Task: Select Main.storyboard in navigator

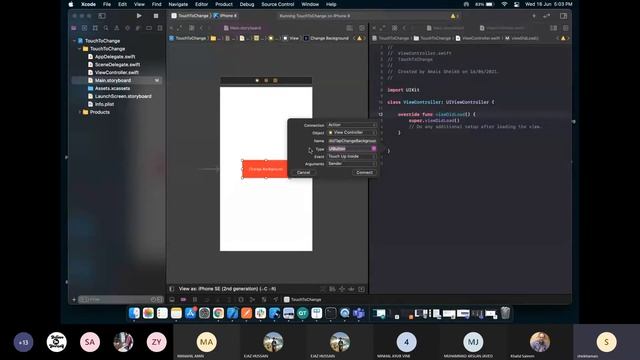Action: point(116,80)
